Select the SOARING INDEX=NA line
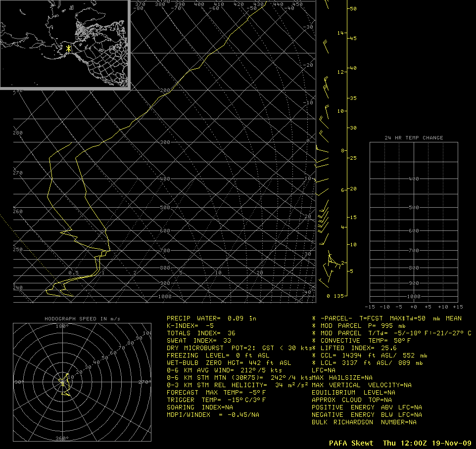 pyautogui.click(x=200, y=407)
